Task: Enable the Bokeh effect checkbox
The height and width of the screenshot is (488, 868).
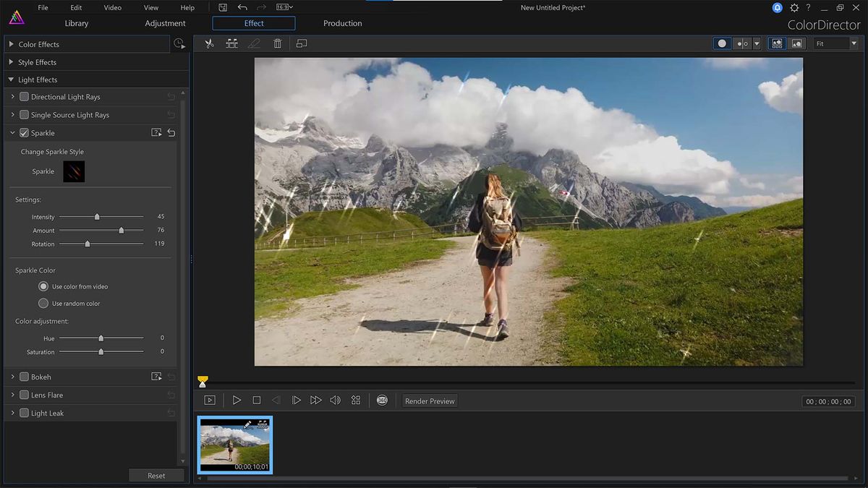Action: coord(25,377)
